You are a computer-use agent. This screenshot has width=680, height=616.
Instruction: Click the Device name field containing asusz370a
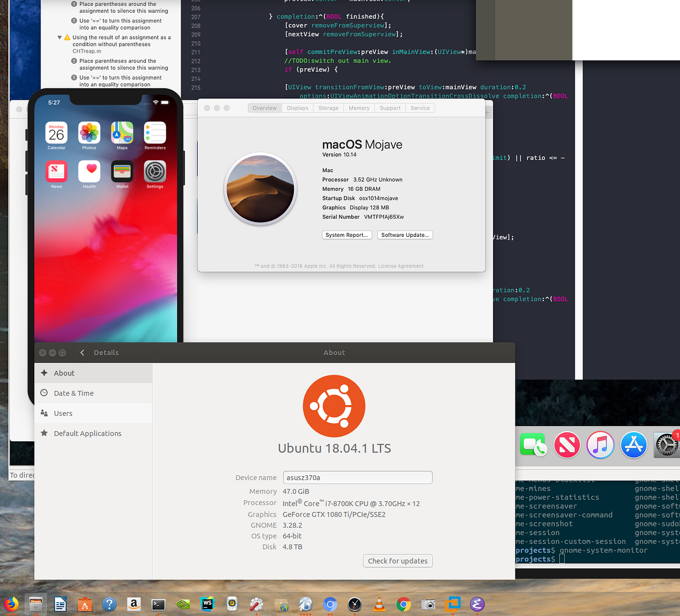click(358, 477)
